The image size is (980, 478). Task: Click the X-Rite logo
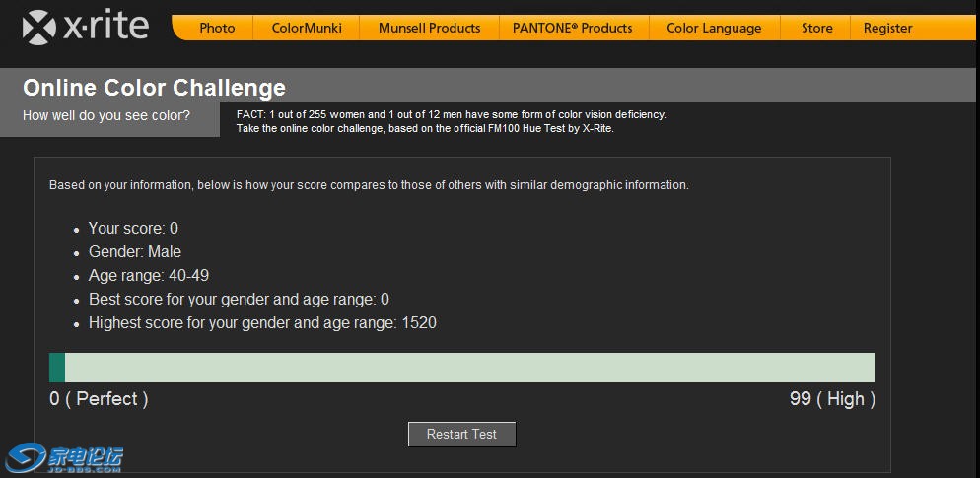(85, 27)
